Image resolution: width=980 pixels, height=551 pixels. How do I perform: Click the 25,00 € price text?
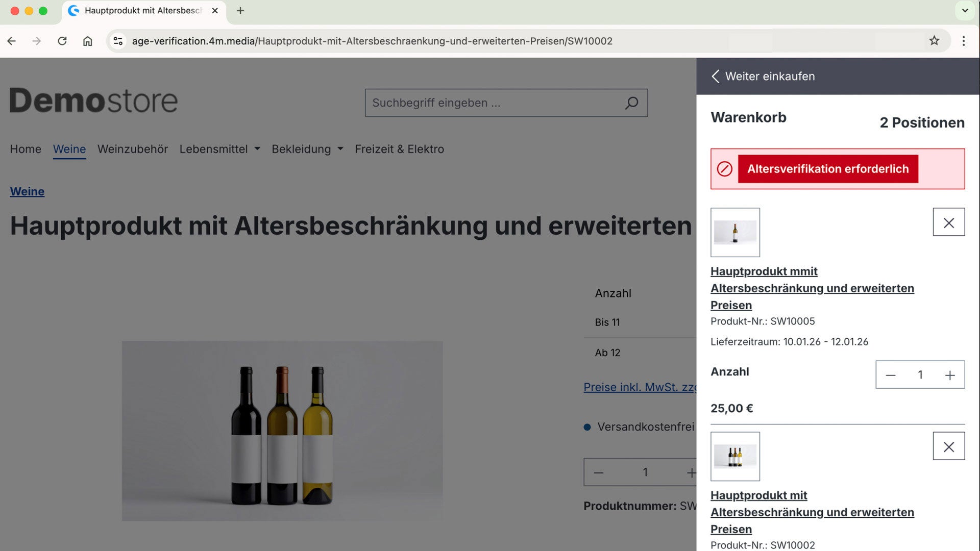[x=731, y=409]
